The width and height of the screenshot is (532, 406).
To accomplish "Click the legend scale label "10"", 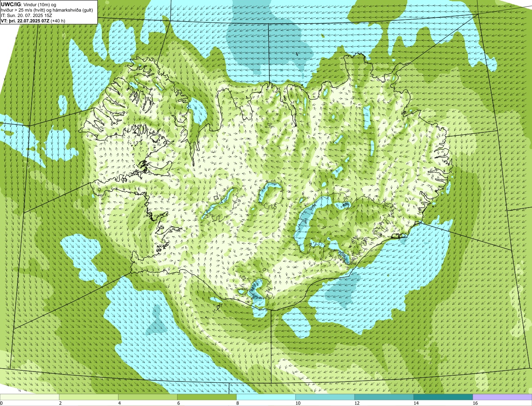I will [298, 403].
